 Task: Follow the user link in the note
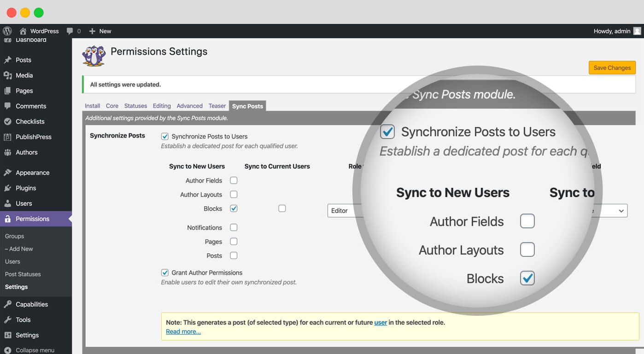click(x=381, y=322)
